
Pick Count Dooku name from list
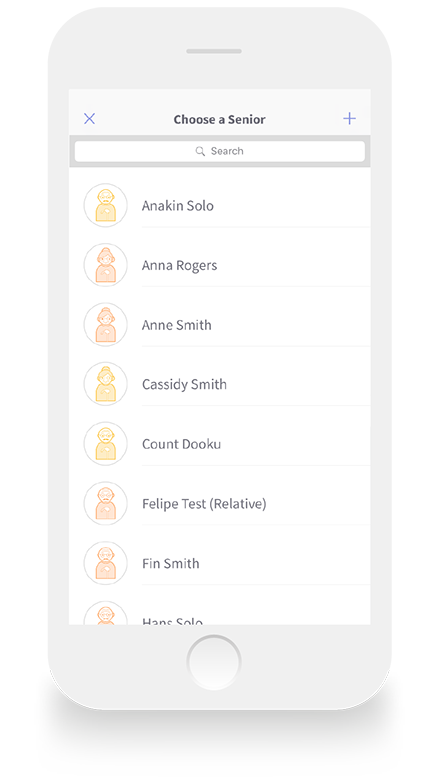tap(181, 444)
